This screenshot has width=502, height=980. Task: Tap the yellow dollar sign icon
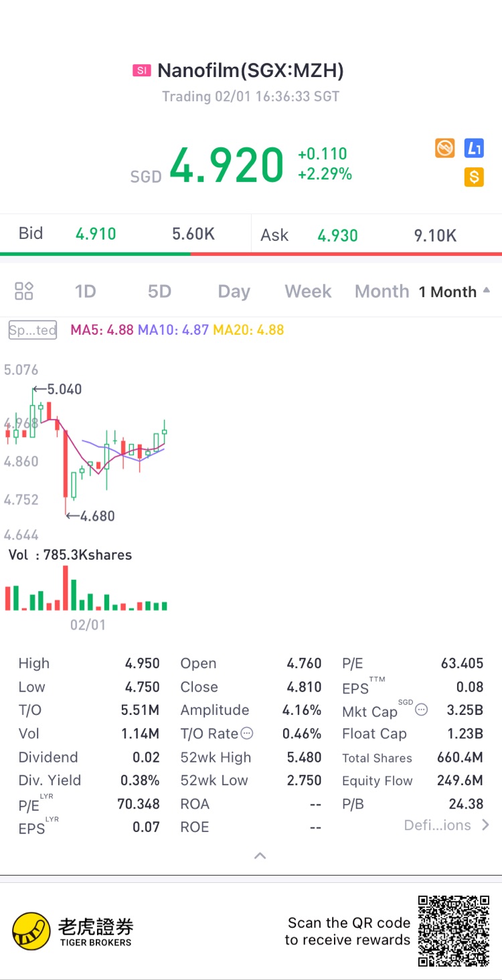tap(474, 177)
